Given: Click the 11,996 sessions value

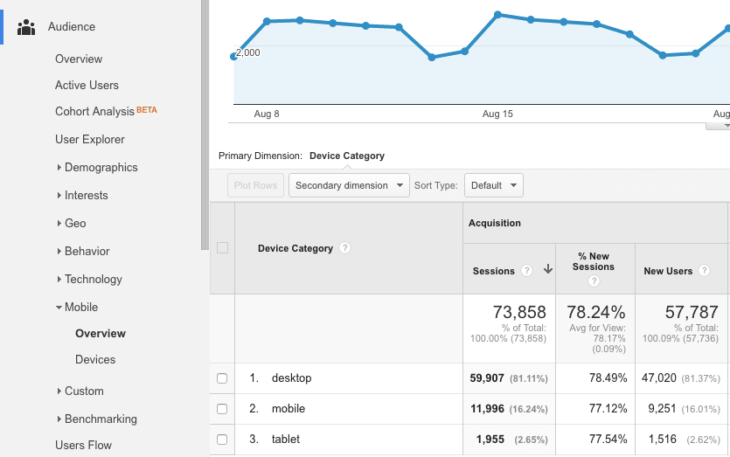Looking at the screenshot, I should click(x=487, y=409).
